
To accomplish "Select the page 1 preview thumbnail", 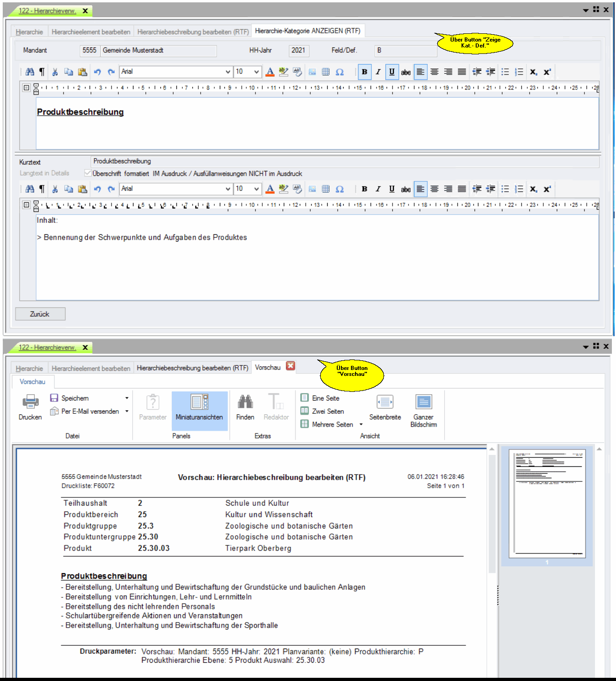I will 547,503.
